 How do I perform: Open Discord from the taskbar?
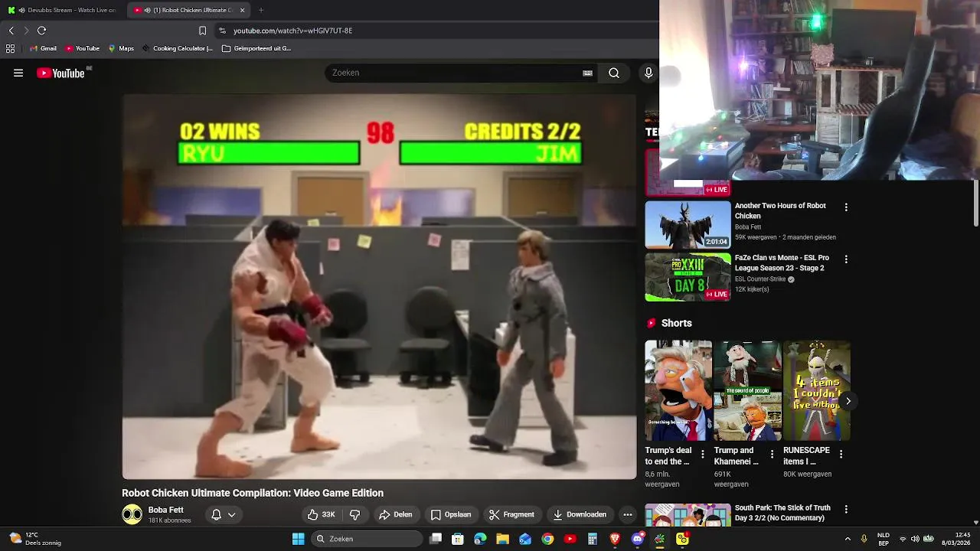pyautogui.click(x=637, y=539)
